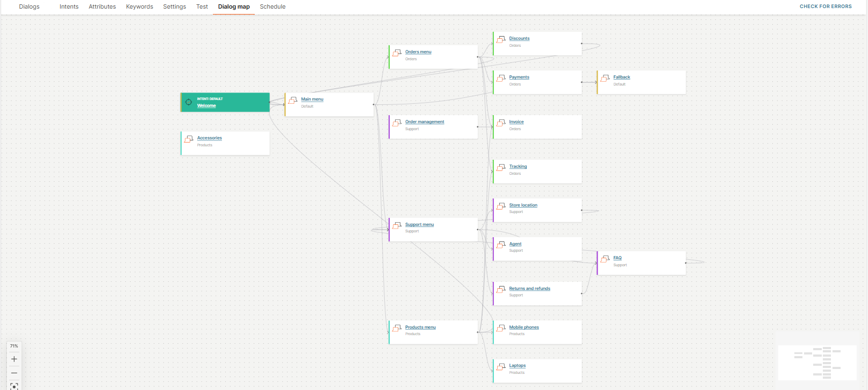Open the Agent dialog link

click(515, 244)
